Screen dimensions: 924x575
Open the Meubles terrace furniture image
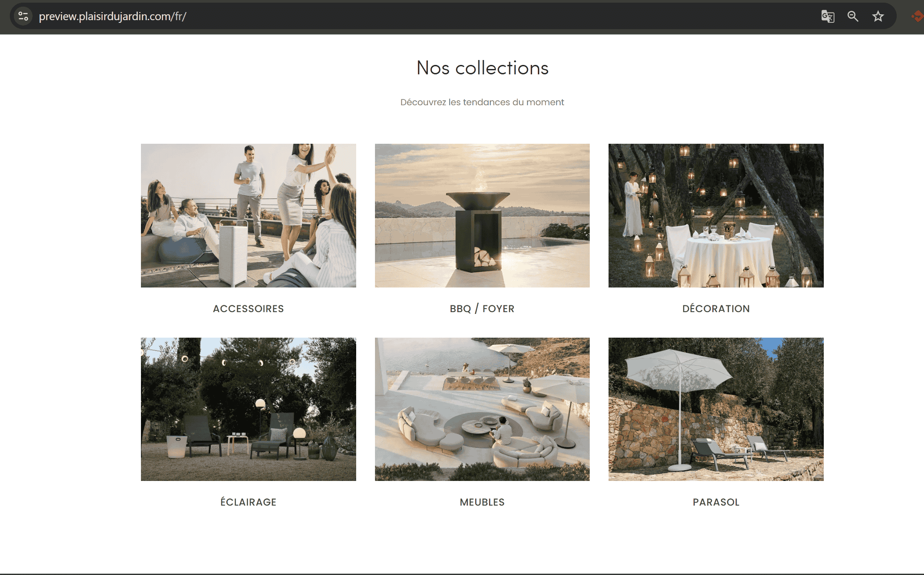point(482,409)
